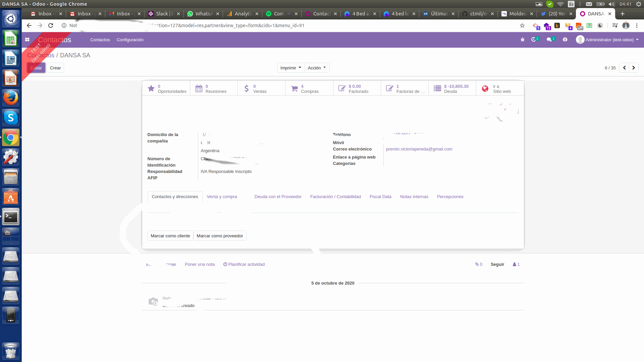Open Terminal from the dock
644x362 pixels.
point(11,217)
